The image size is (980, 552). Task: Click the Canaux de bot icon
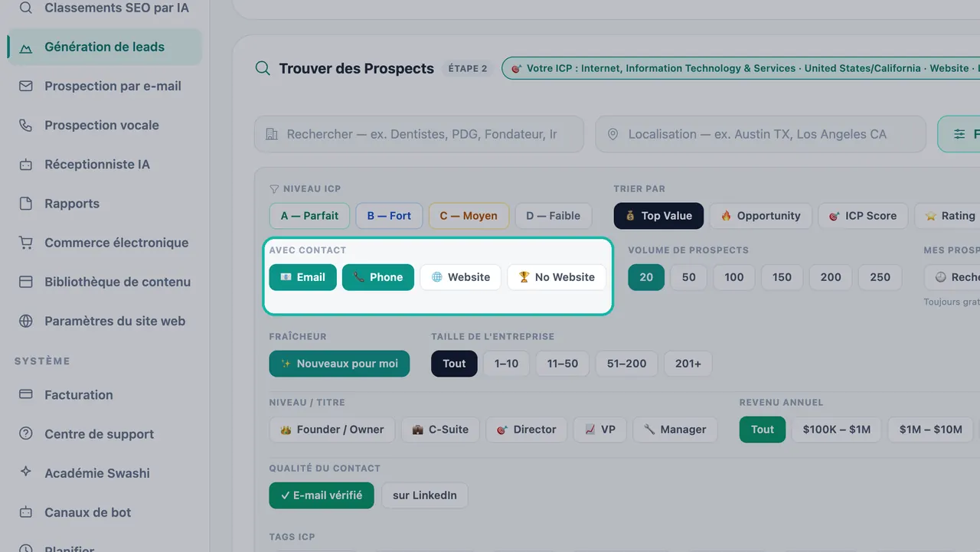coord(26,512)
